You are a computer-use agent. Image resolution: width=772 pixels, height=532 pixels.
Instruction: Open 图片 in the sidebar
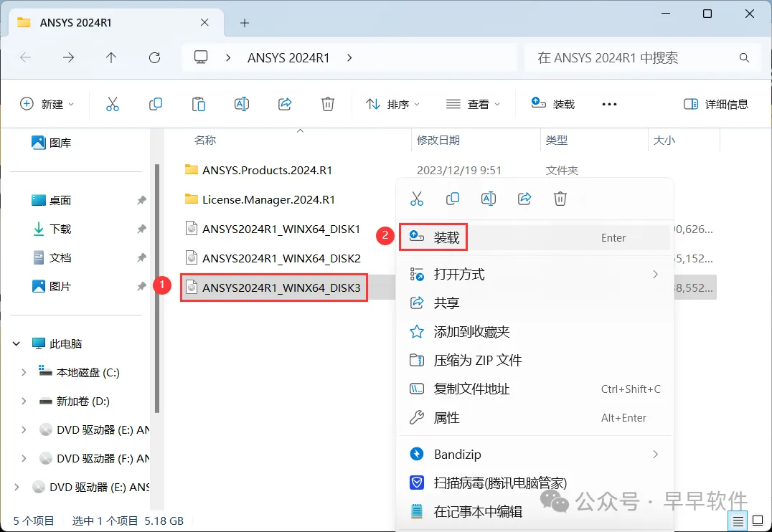51,286
